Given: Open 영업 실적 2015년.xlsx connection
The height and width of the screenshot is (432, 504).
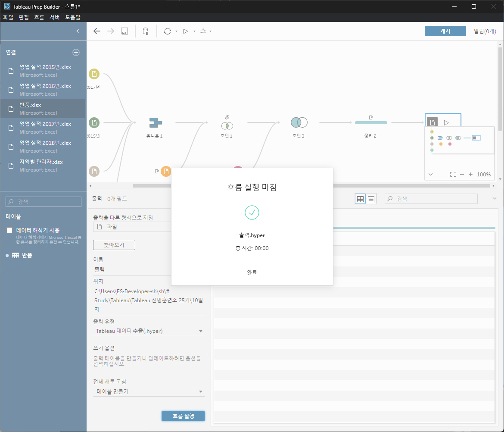Looking at the screenshot, I should (x=43, y=71).
